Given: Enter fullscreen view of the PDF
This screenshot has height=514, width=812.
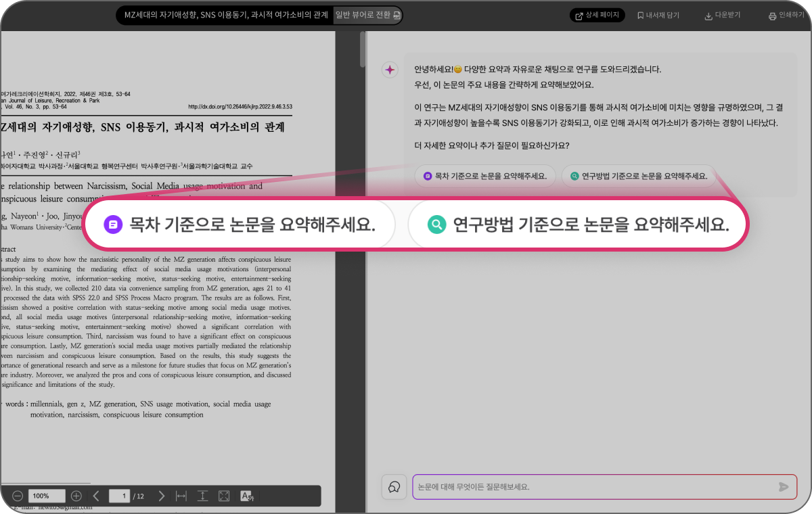Looking at the screenshot, I should [224, 496].
